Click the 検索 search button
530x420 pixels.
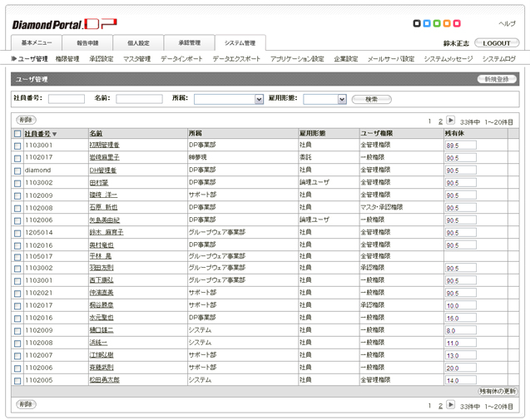[371, 99]
